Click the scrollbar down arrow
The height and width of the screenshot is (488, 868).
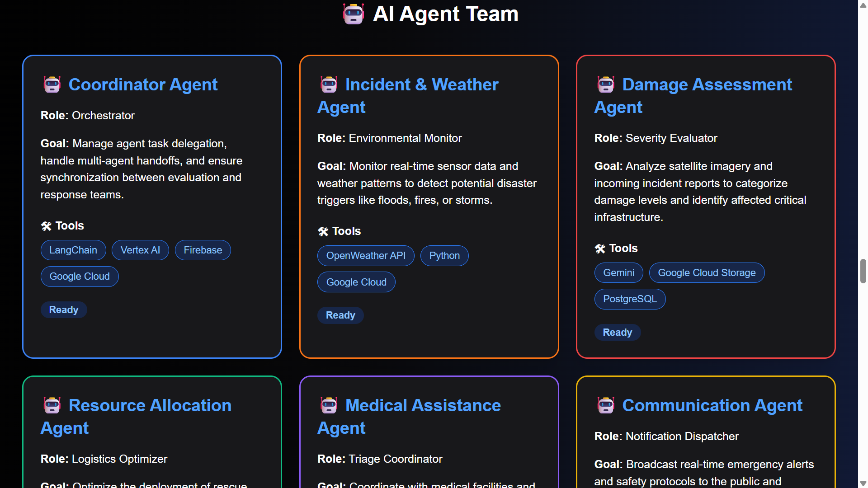coord(863,483)
